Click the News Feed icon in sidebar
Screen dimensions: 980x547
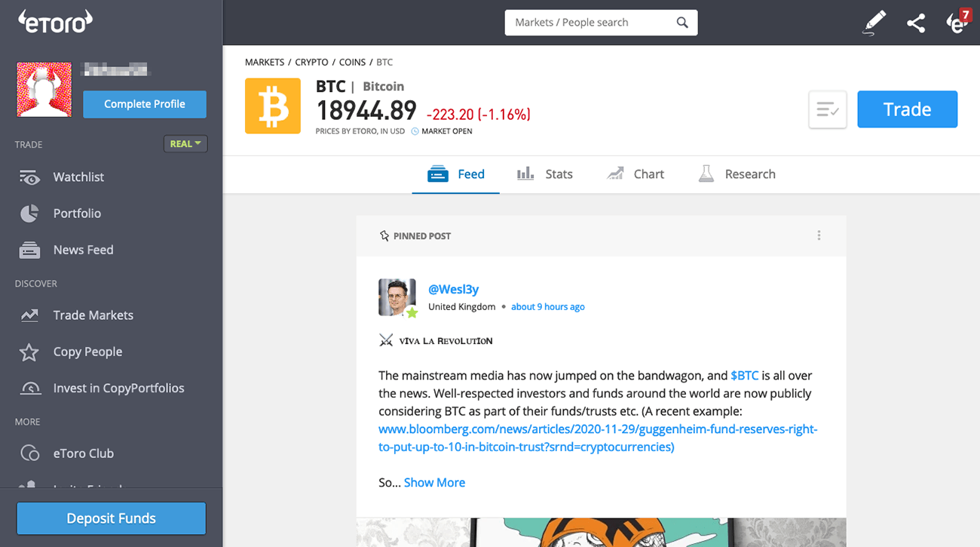(x=29, y=250)
